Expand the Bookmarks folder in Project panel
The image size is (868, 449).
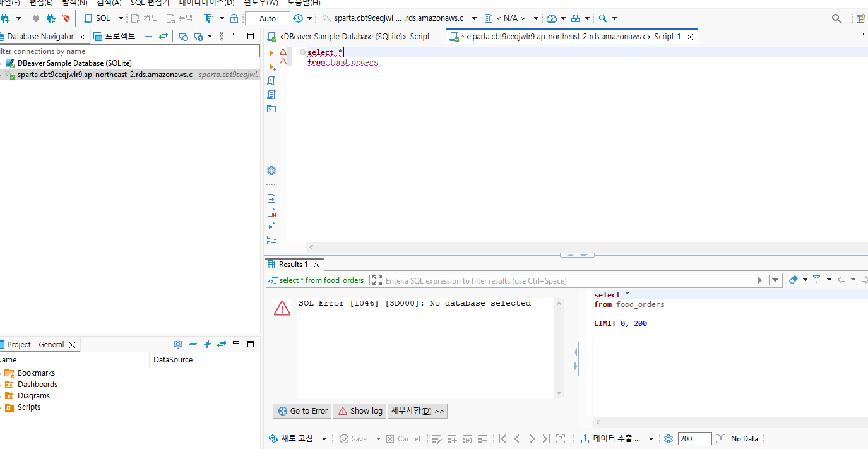pyautogui.click(x=1, y=373)
